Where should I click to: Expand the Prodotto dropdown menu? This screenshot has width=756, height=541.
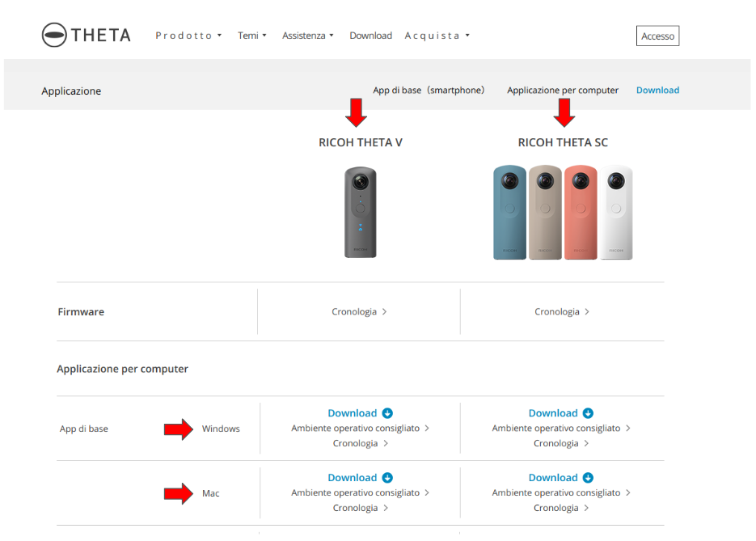(x=188, y=36)
